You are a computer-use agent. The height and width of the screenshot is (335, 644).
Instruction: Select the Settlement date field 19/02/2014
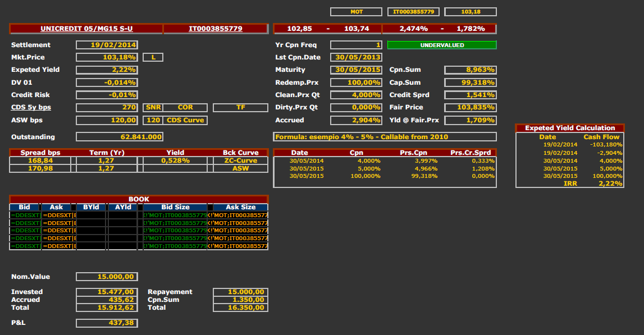pos(107,45)
